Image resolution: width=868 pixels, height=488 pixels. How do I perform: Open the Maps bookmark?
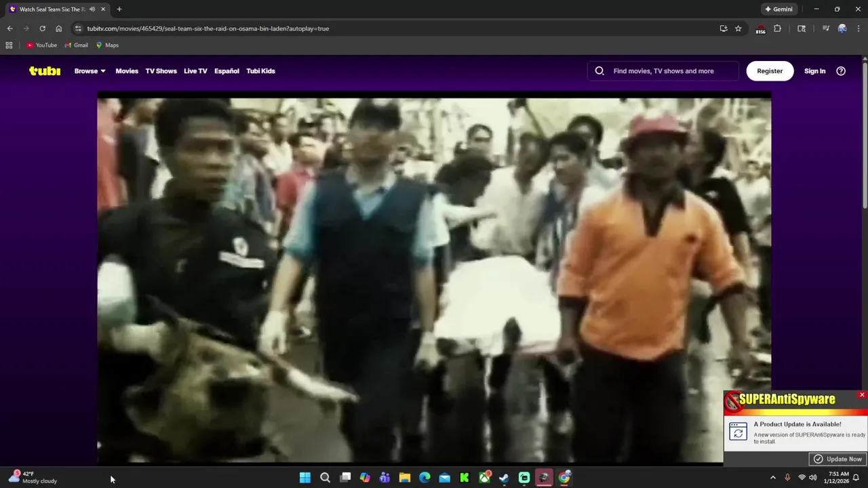click(x=107, y=45)
